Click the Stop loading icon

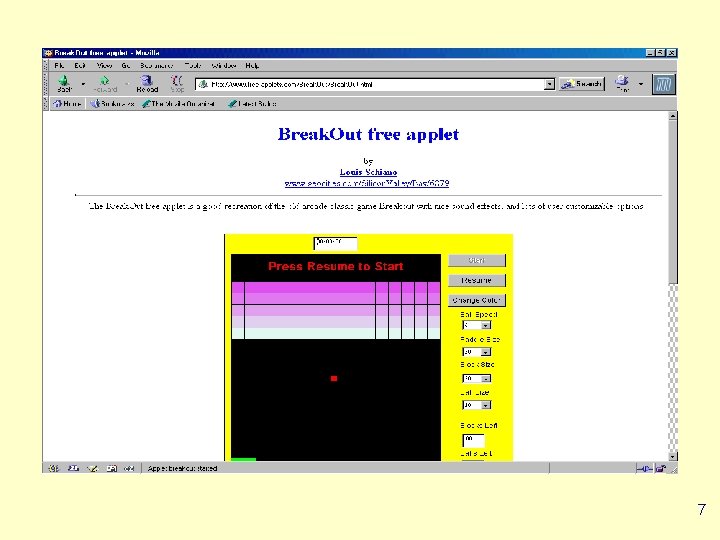(177, 81)
